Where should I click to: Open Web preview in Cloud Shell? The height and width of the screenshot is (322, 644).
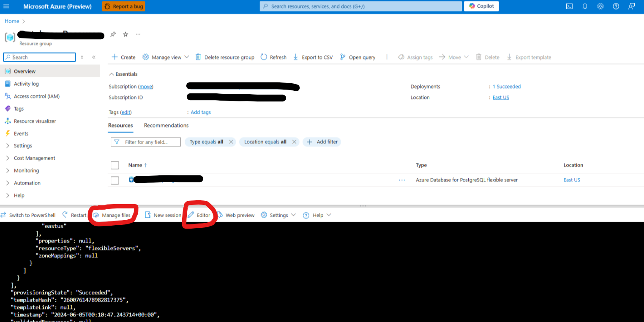pyautogui.click(x=236, y=215)
